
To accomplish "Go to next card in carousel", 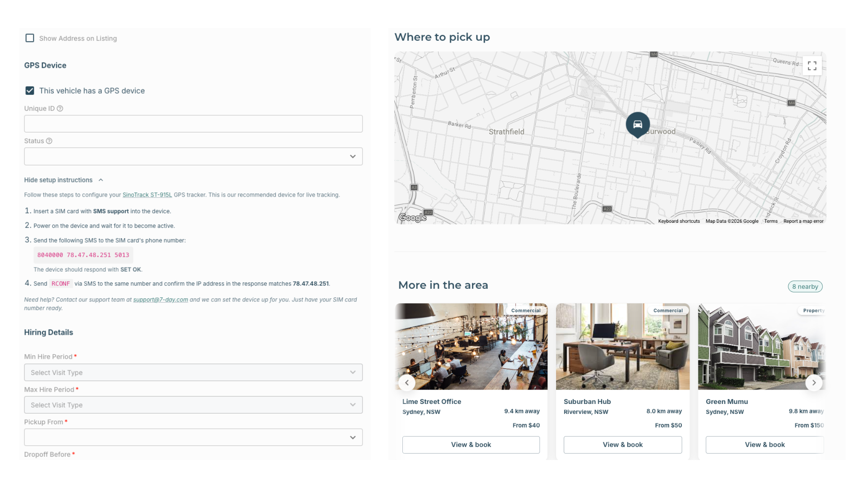I will [814, 383].
